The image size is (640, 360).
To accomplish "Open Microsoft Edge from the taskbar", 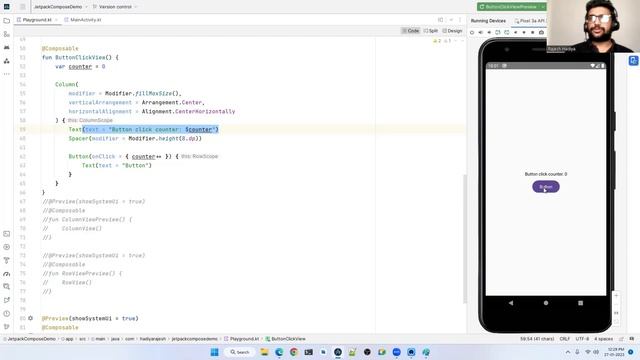I will click(x=279, y=352).
